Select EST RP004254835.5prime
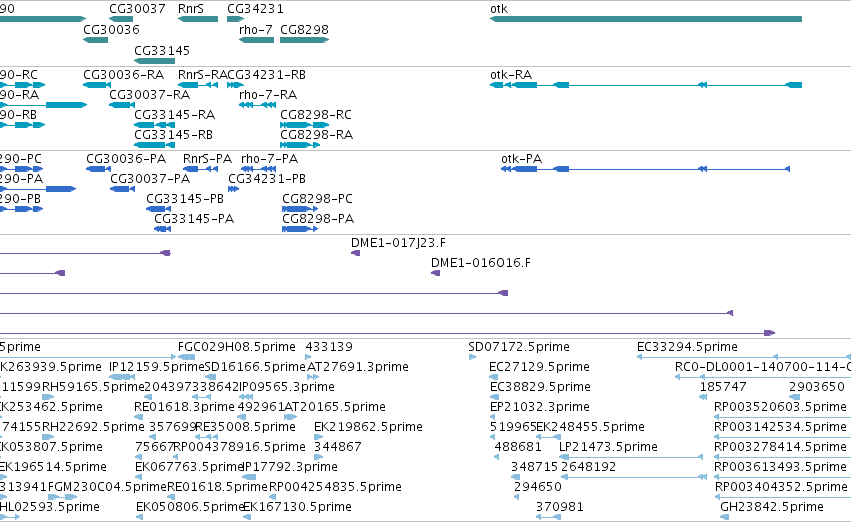851x522 pixels. coord(335,487)
